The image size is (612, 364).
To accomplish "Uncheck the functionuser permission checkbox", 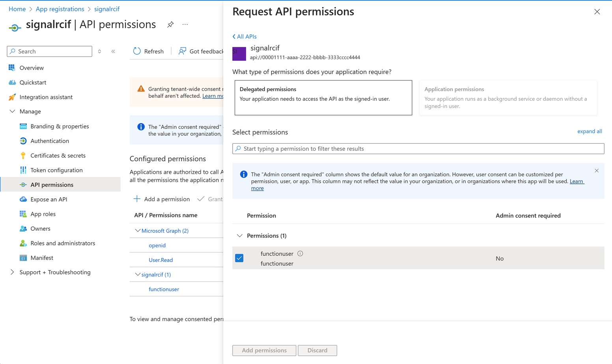I will (239, 258).
